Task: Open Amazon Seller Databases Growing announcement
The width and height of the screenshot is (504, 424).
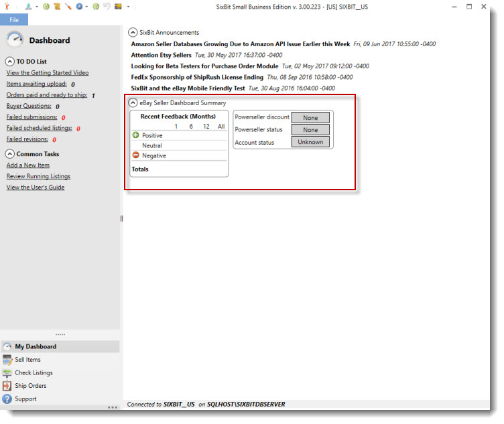Action: [241, 44]
